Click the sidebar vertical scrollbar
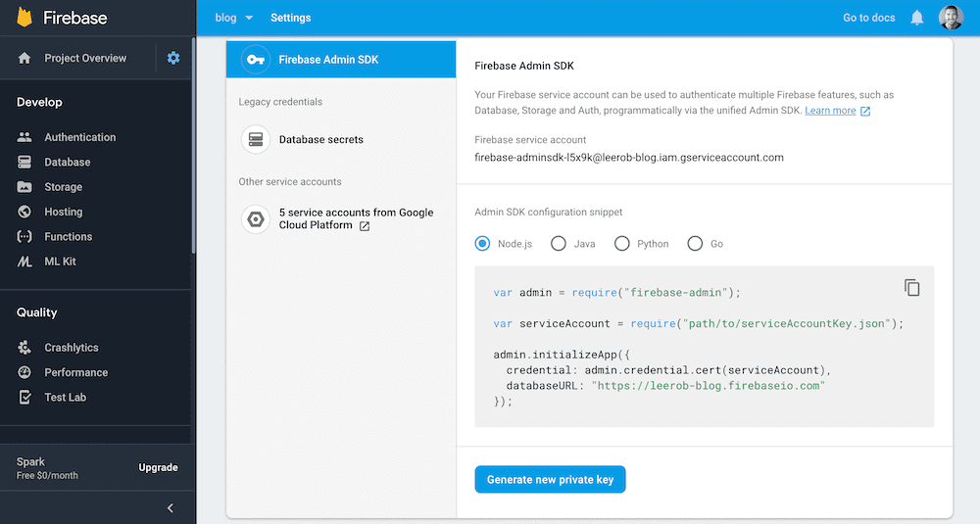980x524 pixels. (193, 147)
